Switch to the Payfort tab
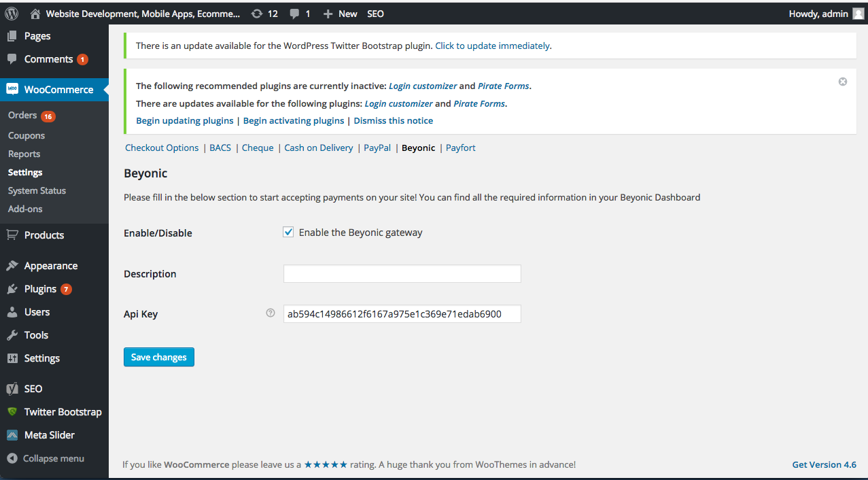The width and height of the screenshot is (868, 480). [x=460, y=148]
